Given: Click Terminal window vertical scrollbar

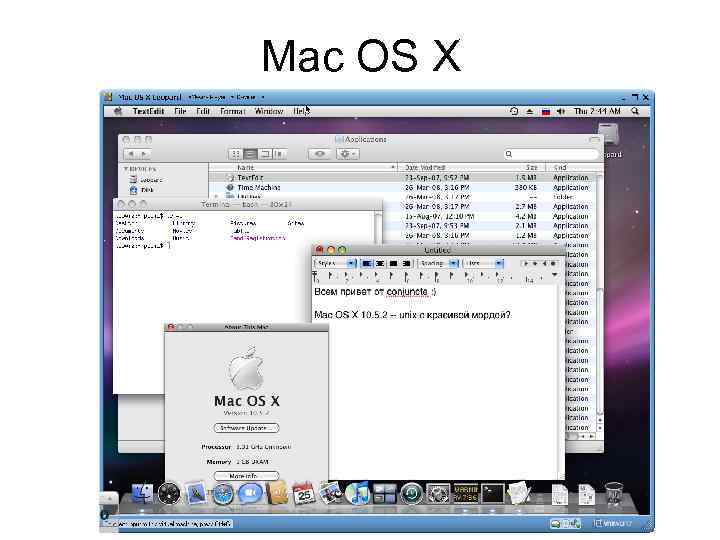Looking at the screenshot, I should (x=378, y=227).
